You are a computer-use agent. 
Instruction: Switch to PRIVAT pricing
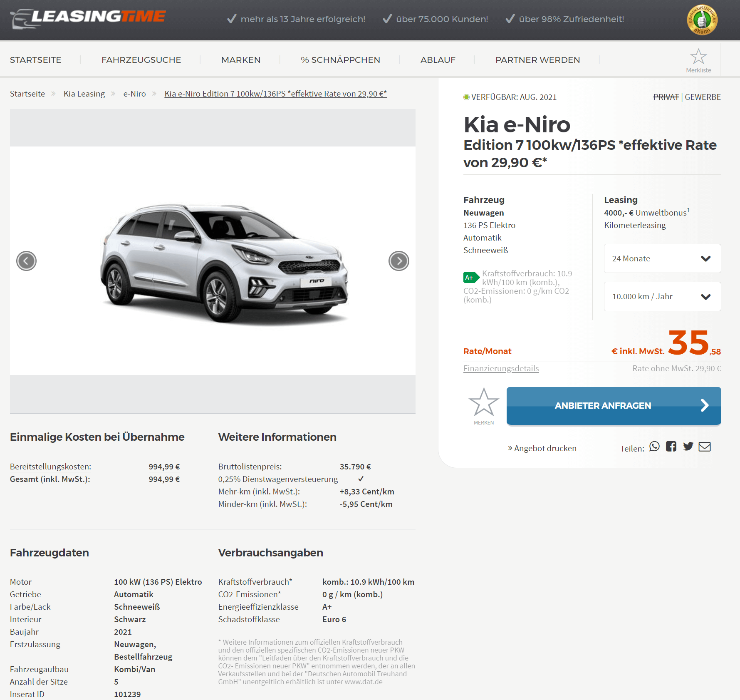pyautogui.click(x=666, y=97)
